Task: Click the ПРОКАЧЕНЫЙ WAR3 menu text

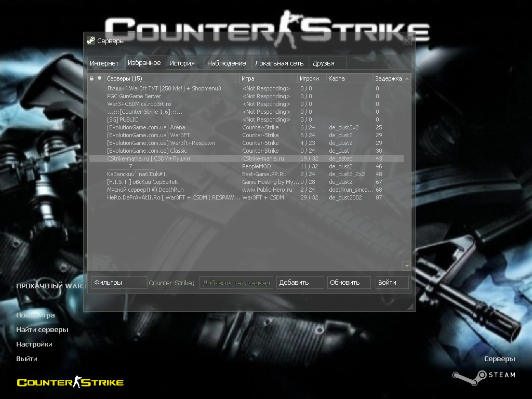Action: 51,286
